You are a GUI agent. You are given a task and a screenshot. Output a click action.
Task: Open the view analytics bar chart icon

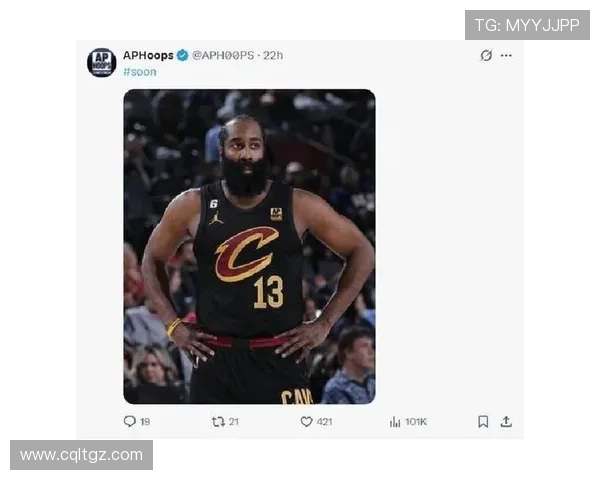(x=395, y=422)
